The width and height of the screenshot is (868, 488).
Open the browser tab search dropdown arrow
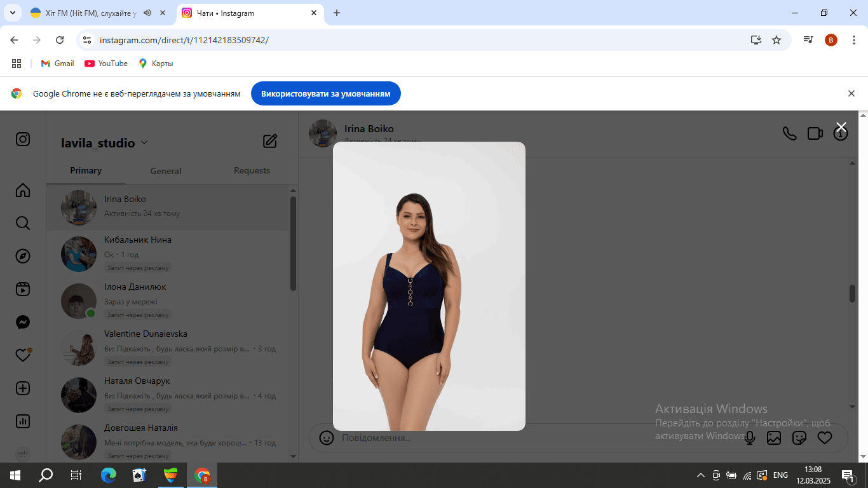coord(12,13)
